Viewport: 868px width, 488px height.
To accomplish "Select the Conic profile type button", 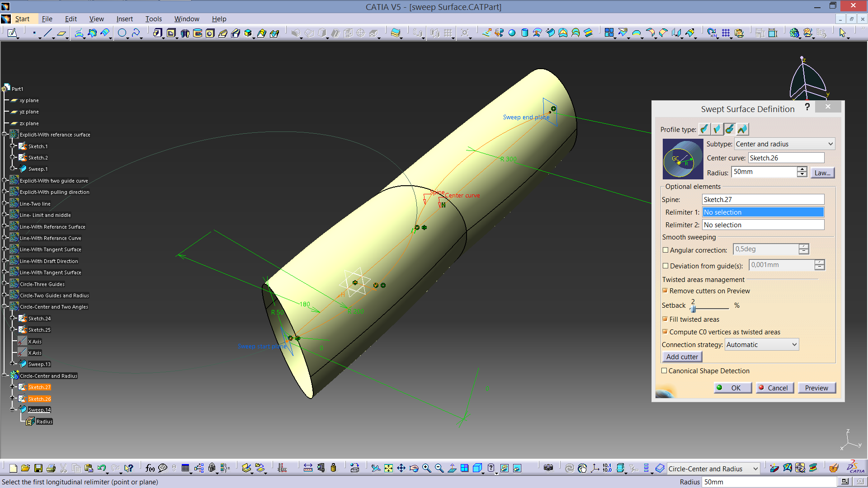I will 742,129.
